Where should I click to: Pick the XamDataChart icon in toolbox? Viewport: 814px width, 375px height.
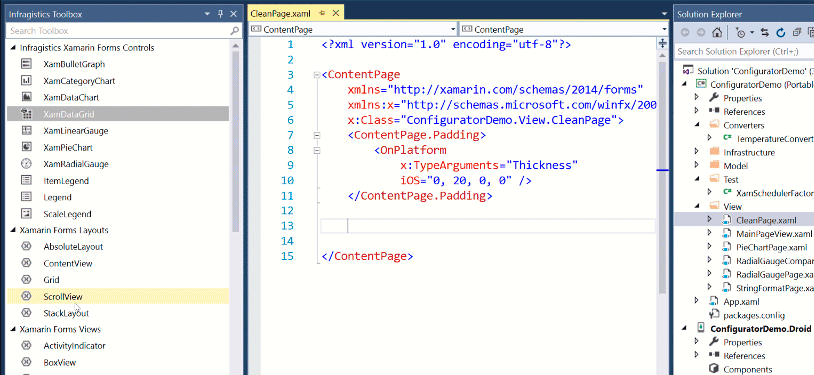[x=26, y=97]
